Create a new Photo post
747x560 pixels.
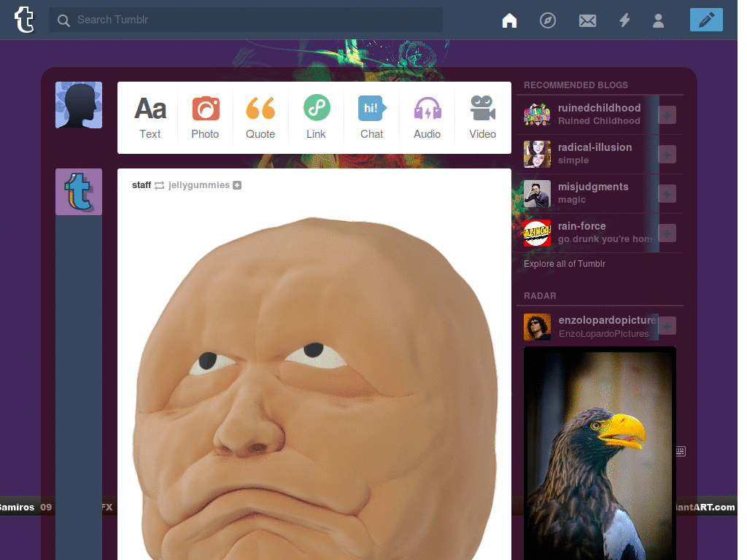point(205,117)
